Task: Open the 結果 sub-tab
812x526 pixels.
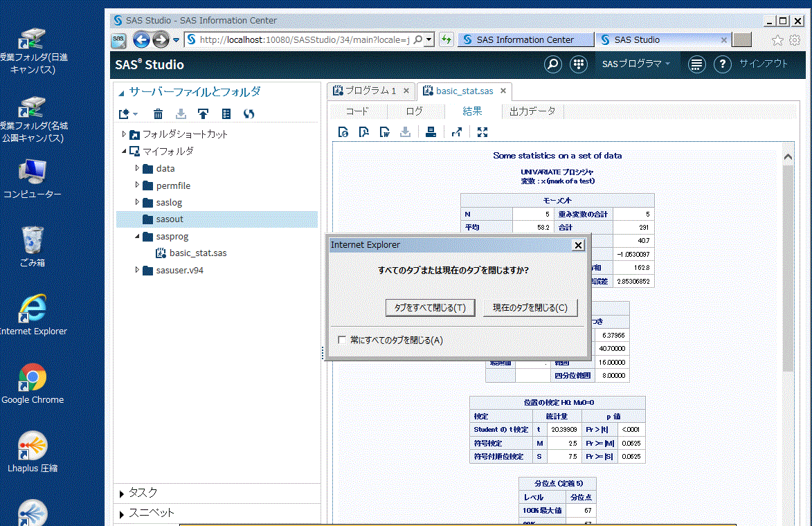Action: pos(472,111)
